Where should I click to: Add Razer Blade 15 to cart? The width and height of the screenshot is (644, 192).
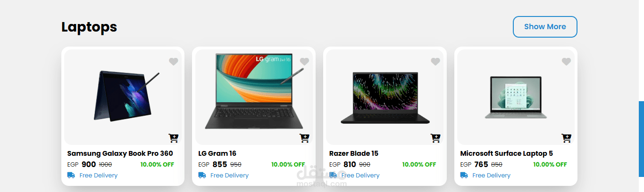[x=435, y=138]
